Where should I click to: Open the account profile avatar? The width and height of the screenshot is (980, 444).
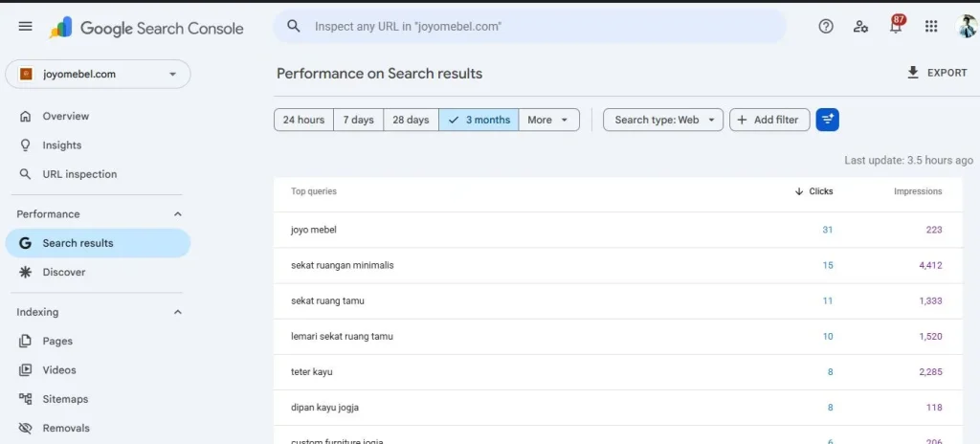coord(967,26)
